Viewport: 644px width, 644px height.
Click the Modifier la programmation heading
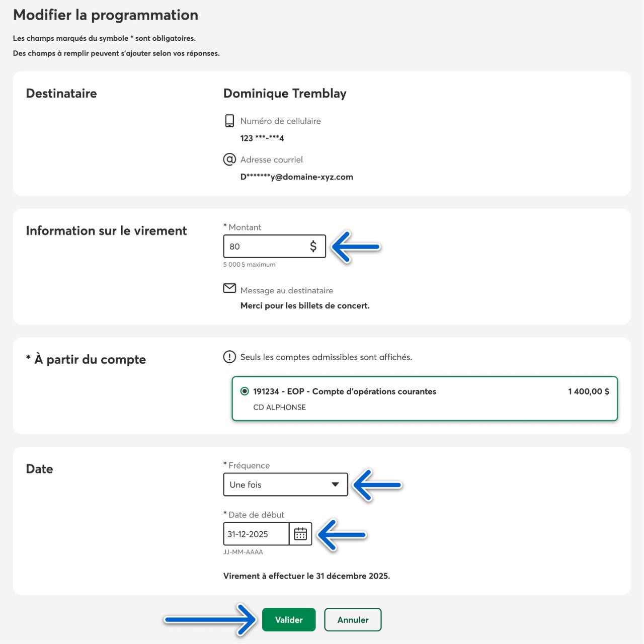click(x=106, y=15)
